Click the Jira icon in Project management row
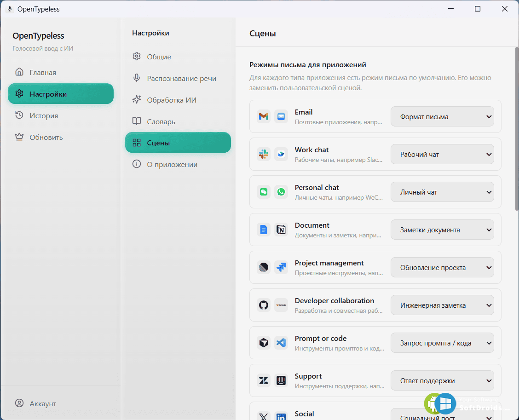 [281, 267]
